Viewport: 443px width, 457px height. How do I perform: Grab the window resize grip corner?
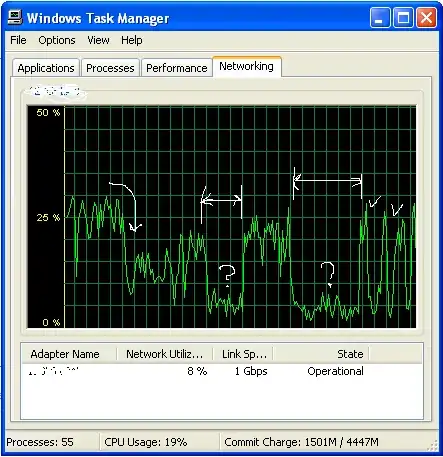(x=432, y=445)
